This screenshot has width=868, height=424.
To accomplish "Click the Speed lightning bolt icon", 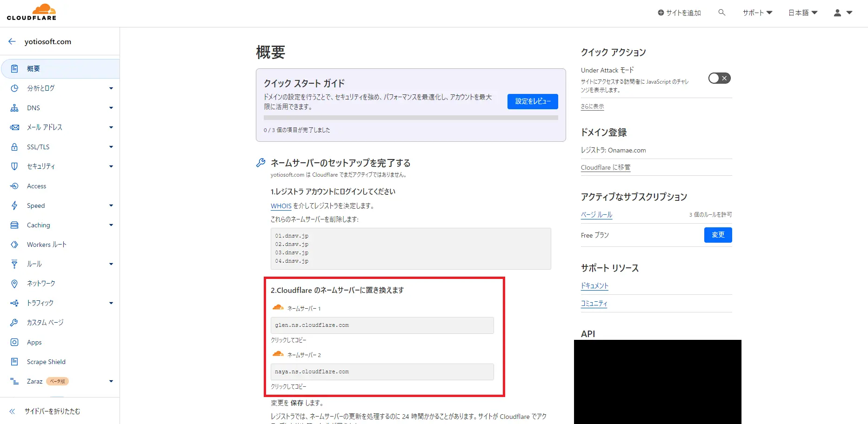I will [x=14, y=205].
